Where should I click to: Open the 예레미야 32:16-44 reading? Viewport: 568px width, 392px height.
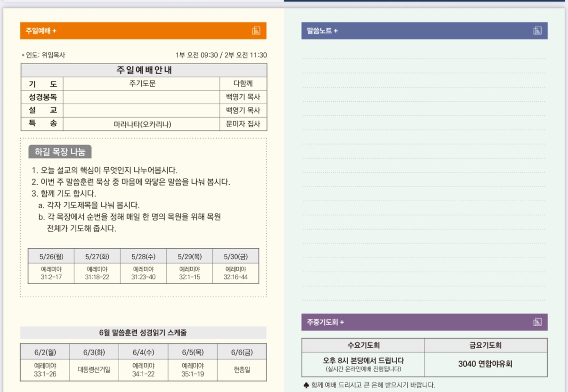(235, 273)
